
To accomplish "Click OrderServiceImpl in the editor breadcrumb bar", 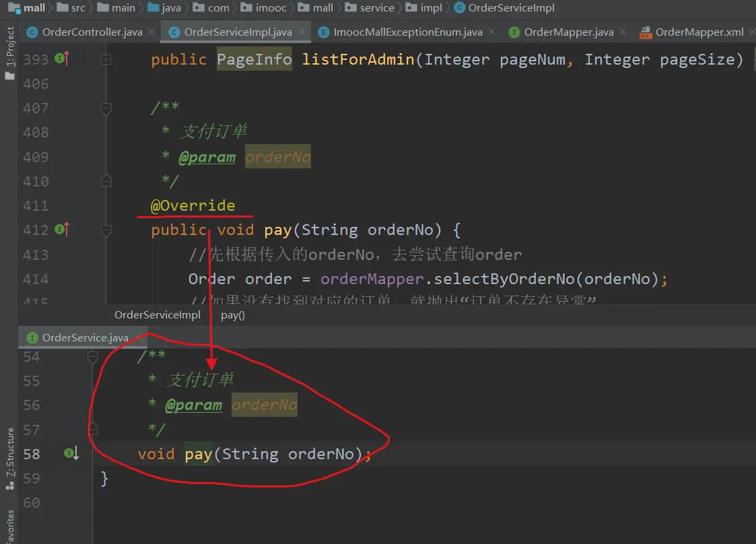I will click(x=157, y=315).
